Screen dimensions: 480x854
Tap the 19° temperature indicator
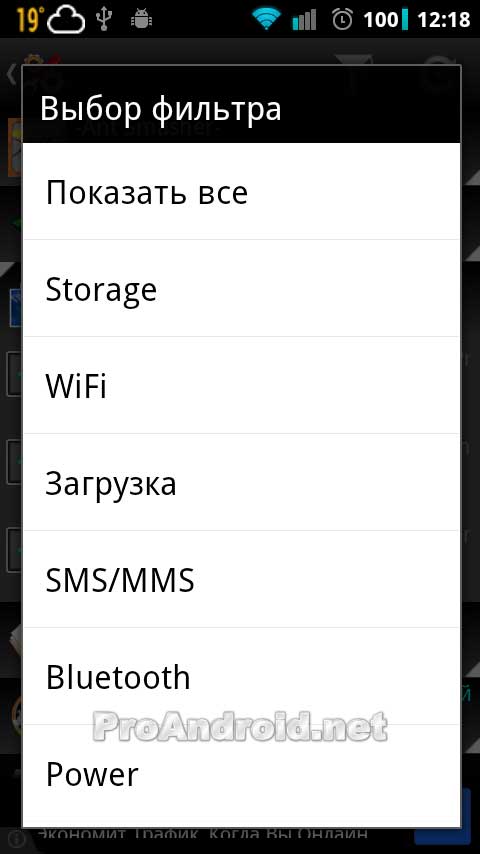tap(30, 21)
